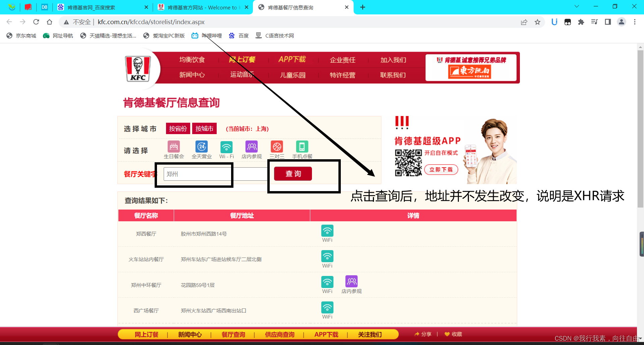This screenshot has width=644, height=345.
Task: Navigate back in browser
Action: (9, 22)
